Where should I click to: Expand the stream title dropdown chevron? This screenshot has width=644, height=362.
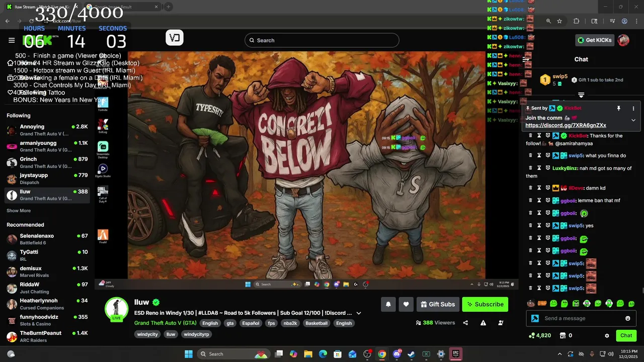(x=359, y=313)
